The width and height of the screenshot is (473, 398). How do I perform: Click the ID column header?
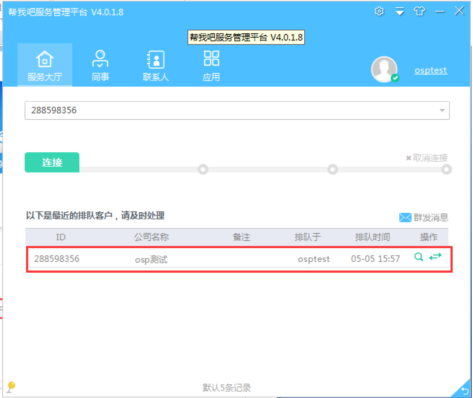61,237
